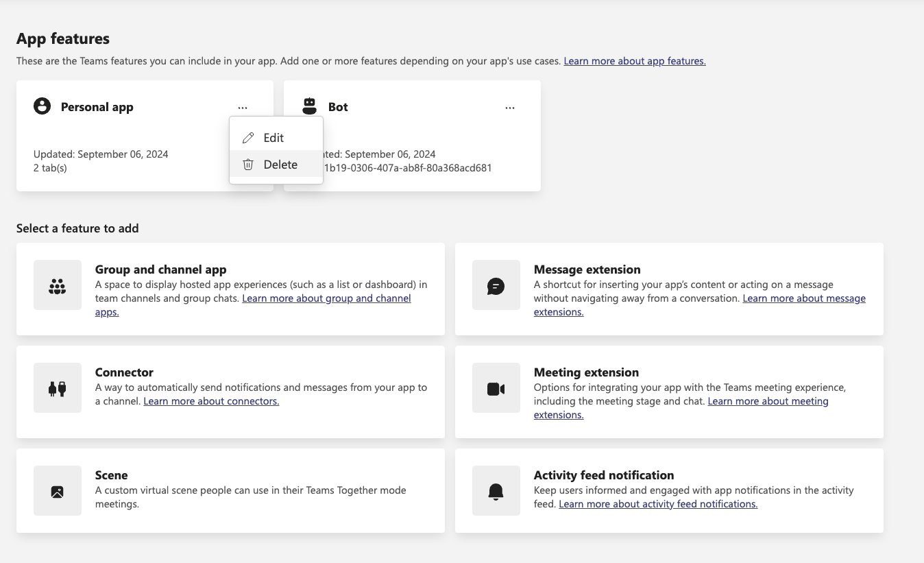The image size is (924, 563).
Task: Select the Personal app card title
Action: click(97, 107)
